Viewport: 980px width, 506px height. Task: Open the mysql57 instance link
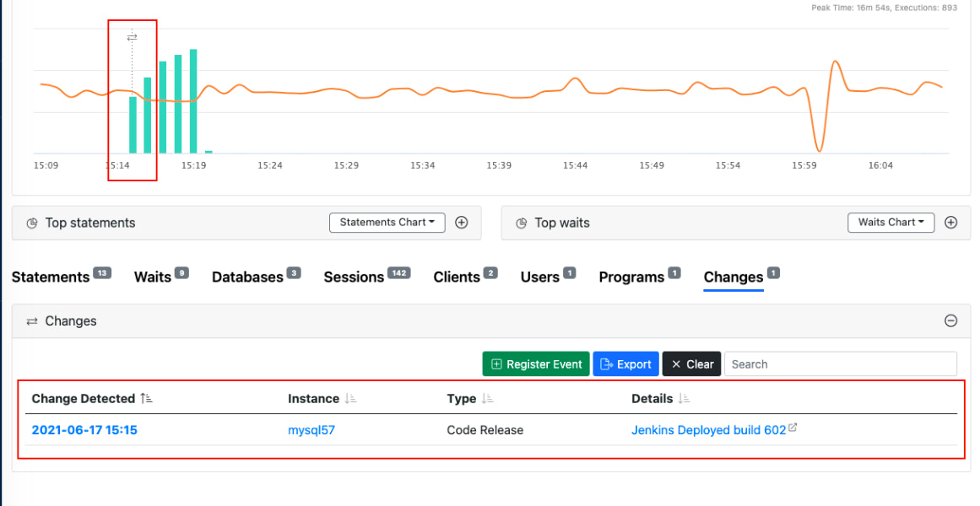coord(311,430)
